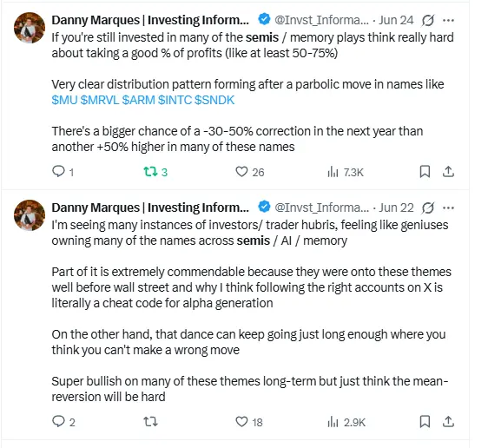Open the $MU cashtag link

click(x=64, y=100)
